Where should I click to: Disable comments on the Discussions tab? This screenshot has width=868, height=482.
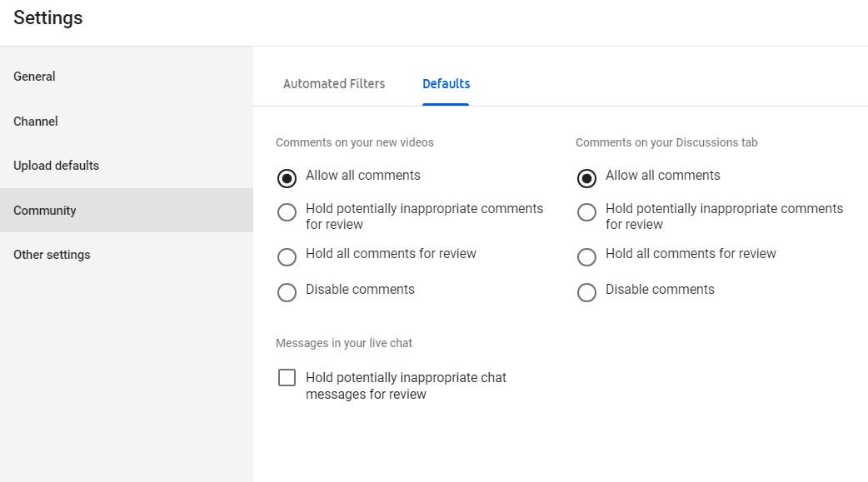click(x=586, y=293)
